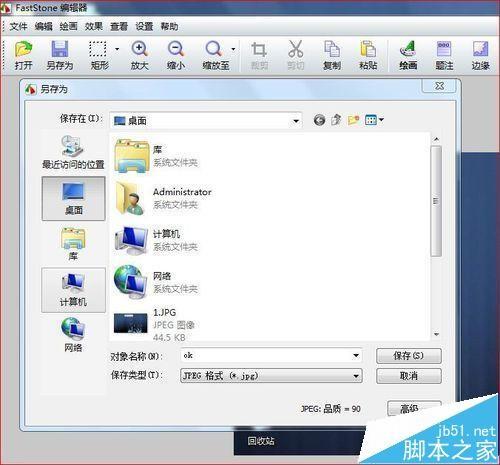The width and height of the screenshot is (500, 465).
Task: Click the Cancel (取消) button
Action: [x=409, y=376]
